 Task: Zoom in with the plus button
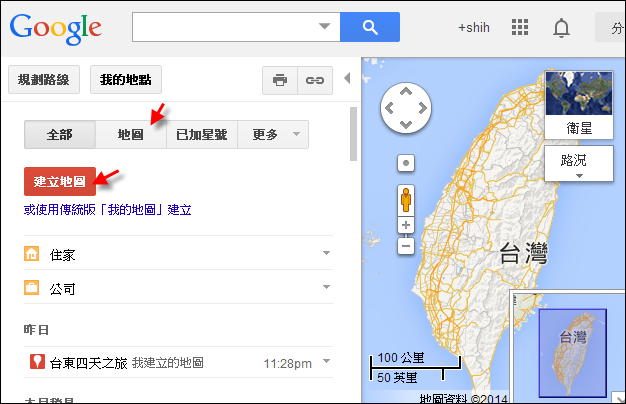406,225
